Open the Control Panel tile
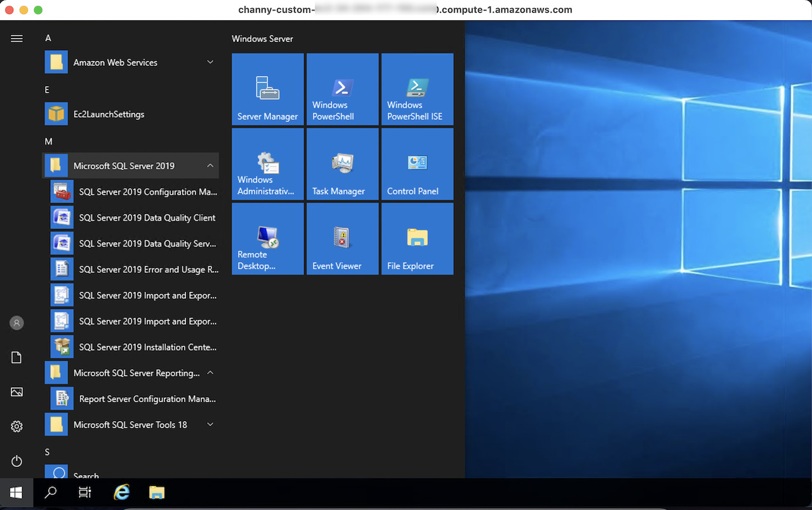The height and width of the screenshot is (510, 812). pyautogui.click(x=417, y=164)
